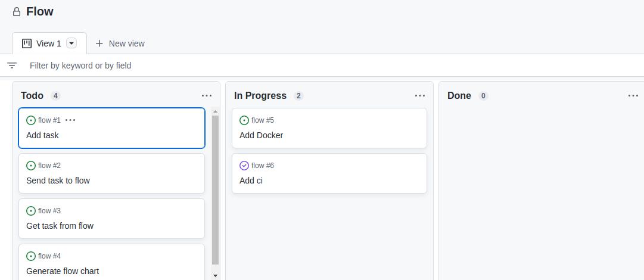This screenshot has height=280, width=644.
Task: Open the Send task to flow issue
Action: pyautogui.click(x=58, y=181)
